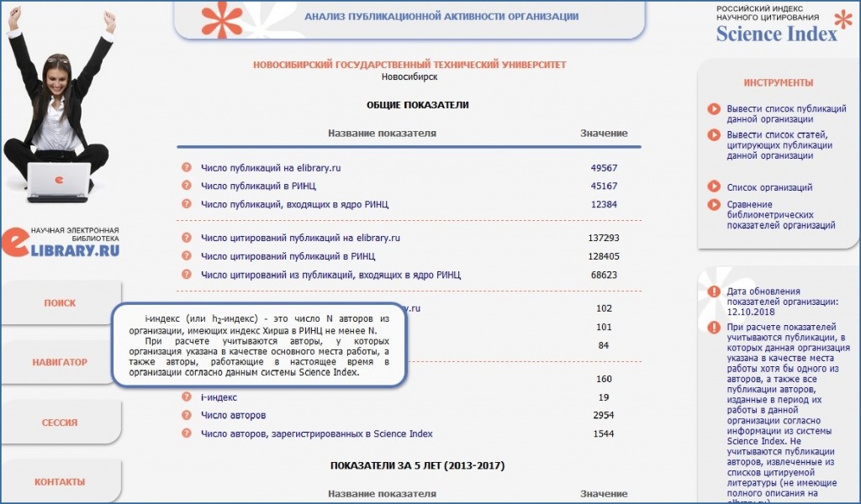Click the Science Index logo
The width and height of the screenshot is (861, 504).
pyautogui.click(x=784, y=24)
